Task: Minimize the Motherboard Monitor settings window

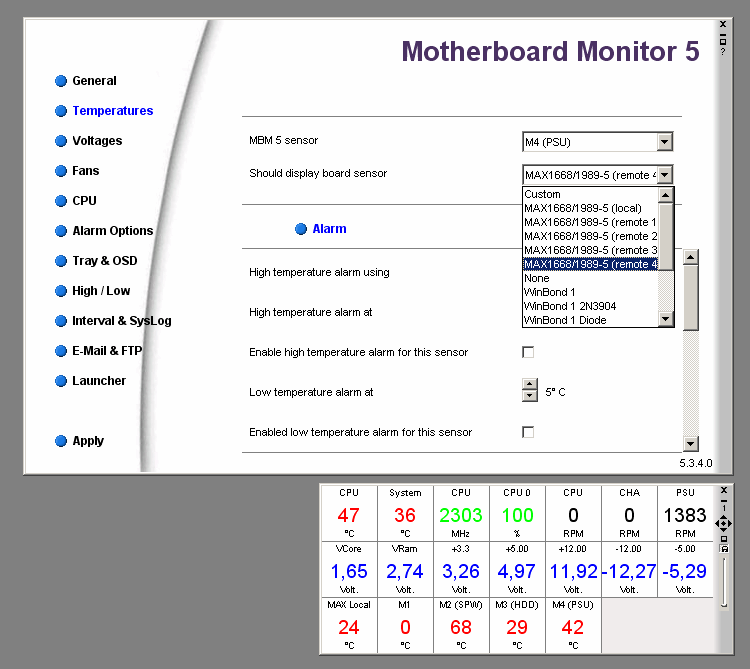Action: tap(723, 34)
